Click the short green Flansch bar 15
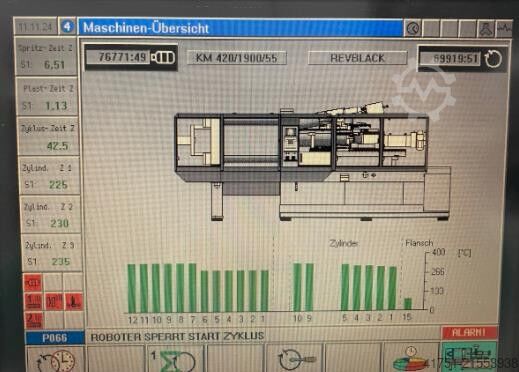The image size is (519, 372). 408,304
